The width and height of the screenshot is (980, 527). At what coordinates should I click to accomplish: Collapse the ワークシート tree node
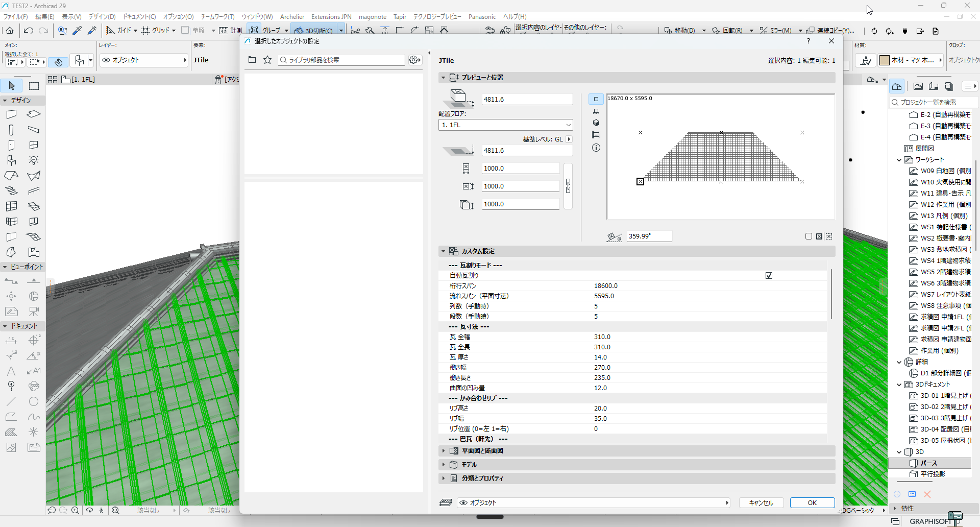[899, 160]
